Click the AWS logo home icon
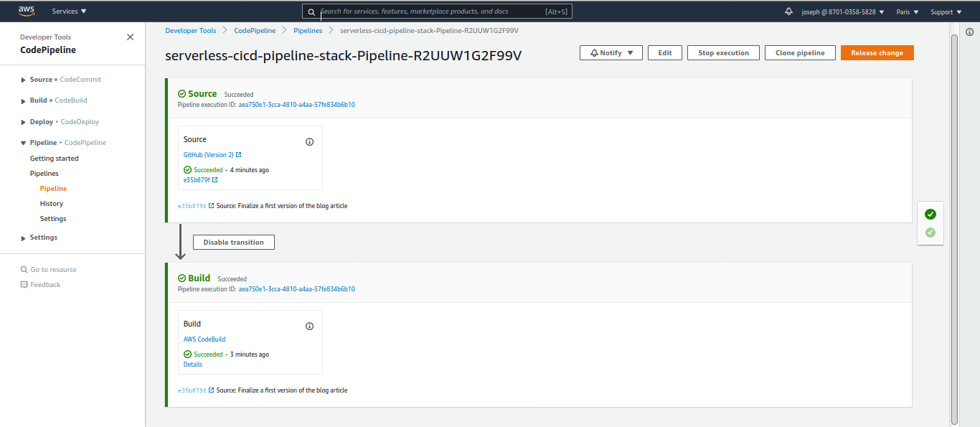 26,11
